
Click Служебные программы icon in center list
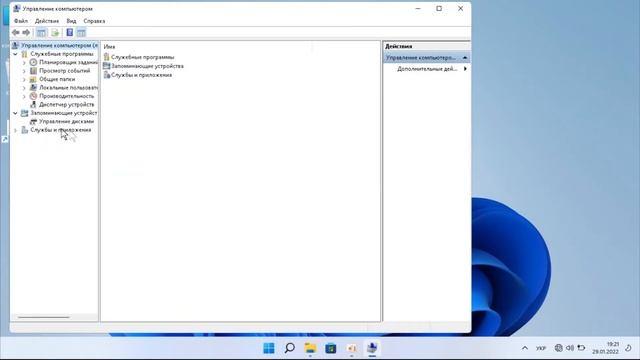pyautogui.click(x=107, y=57)
